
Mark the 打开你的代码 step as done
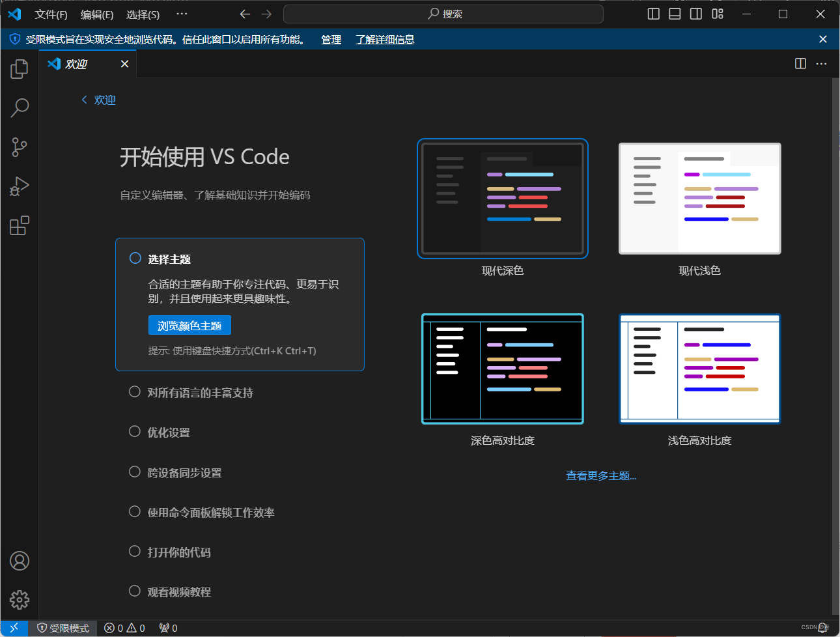[135, 551]
